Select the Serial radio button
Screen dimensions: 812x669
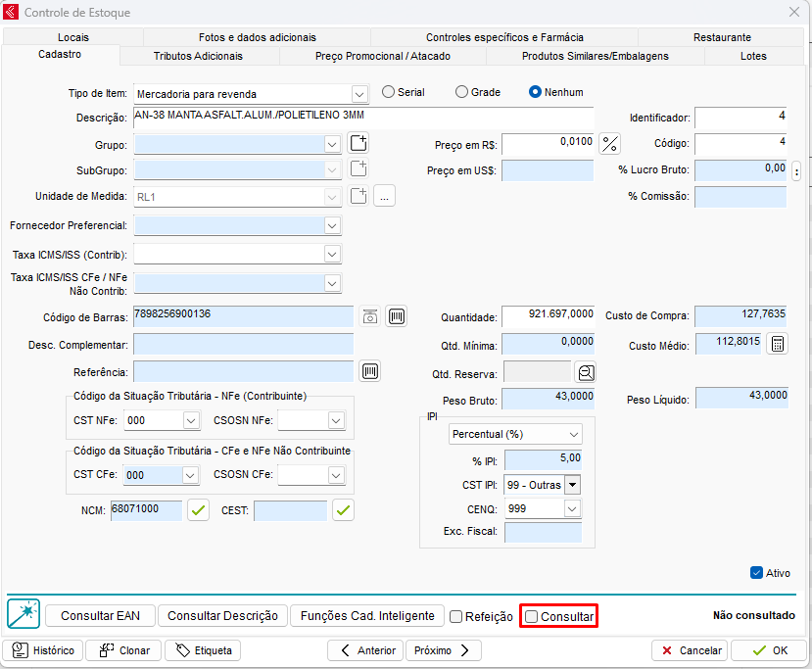(389, 92)
